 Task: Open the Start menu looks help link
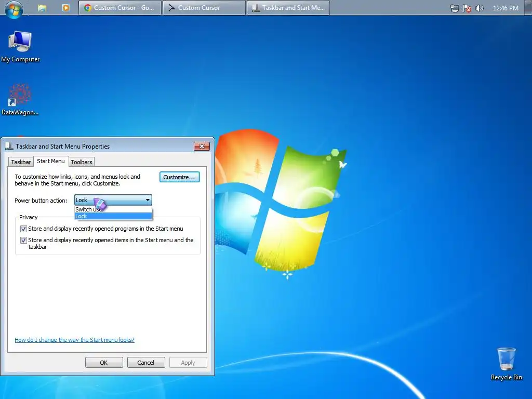click(x=74, y=340)
